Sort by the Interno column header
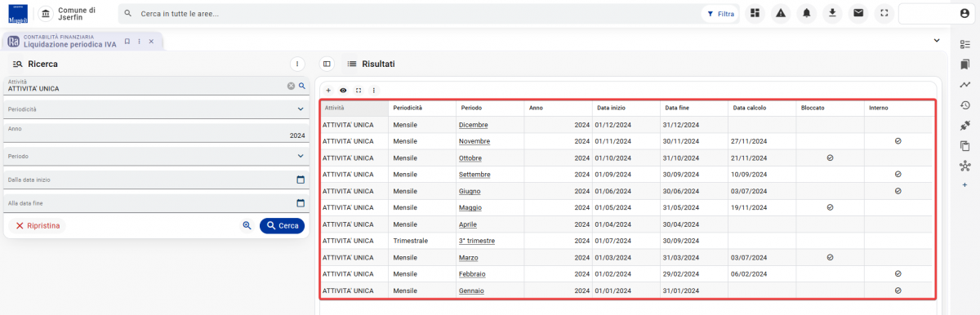This screenshot has height=315, width=980. coord(898,108)
